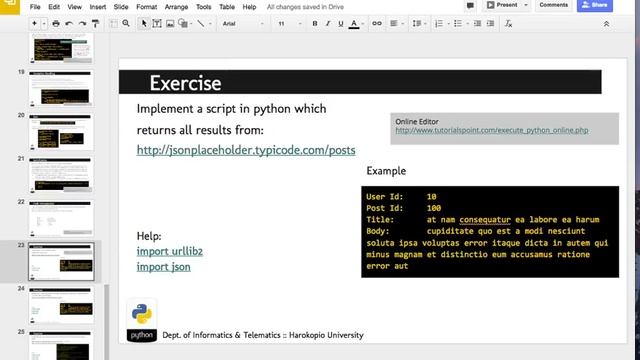Click the insert link icon

(x=377, y=24)
